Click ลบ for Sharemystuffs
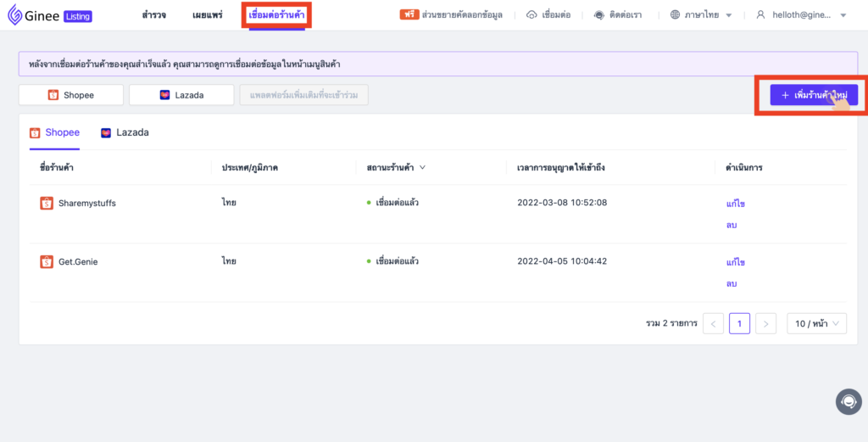Image resolution: width=868 pixels, height=442 pixels. [x=732, y=225]
